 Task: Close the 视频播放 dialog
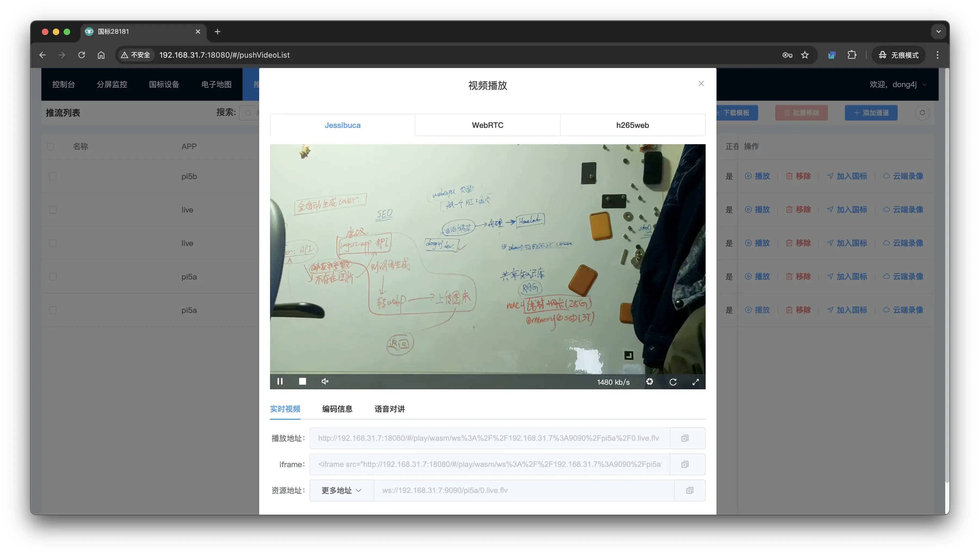pyautogui.click(x=701, y=84)
